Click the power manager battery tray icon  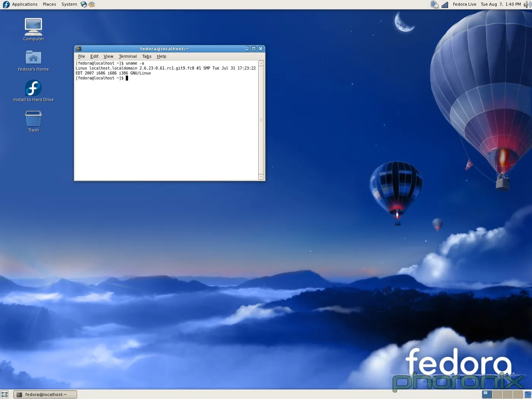[x=434, y=5]
